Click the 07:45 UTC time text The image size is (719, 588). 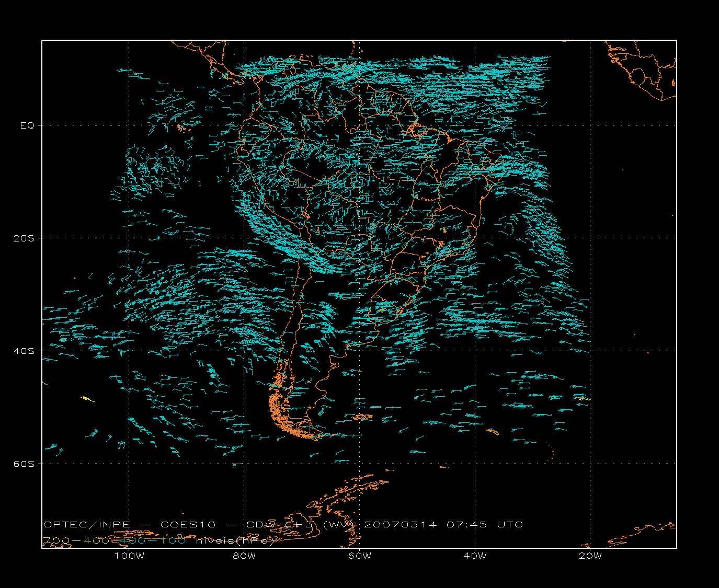coord(485,525)
